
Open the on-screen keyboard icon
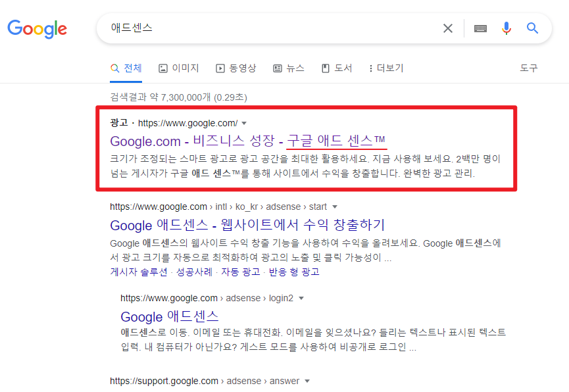pyautogui.click(x=480, y=28)
